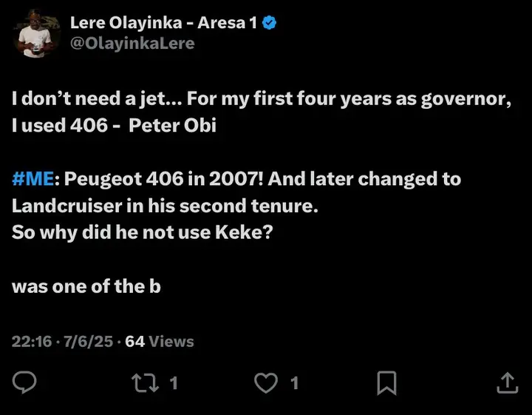Click the 22:16 timestamp
532x415 pixels.
31,341
